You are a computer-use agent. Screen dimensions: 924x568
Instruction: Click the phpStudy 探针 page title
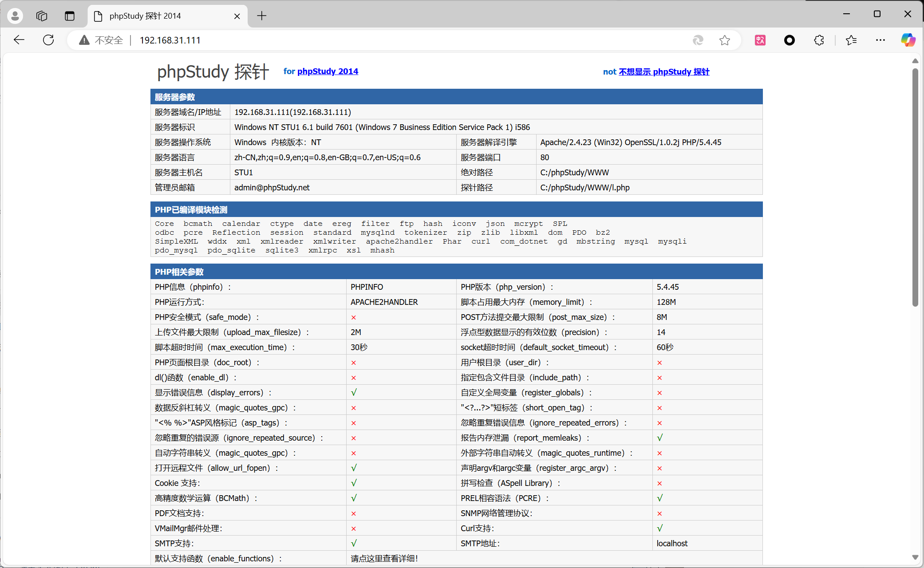pyautogui.click(x=213, y=72)
